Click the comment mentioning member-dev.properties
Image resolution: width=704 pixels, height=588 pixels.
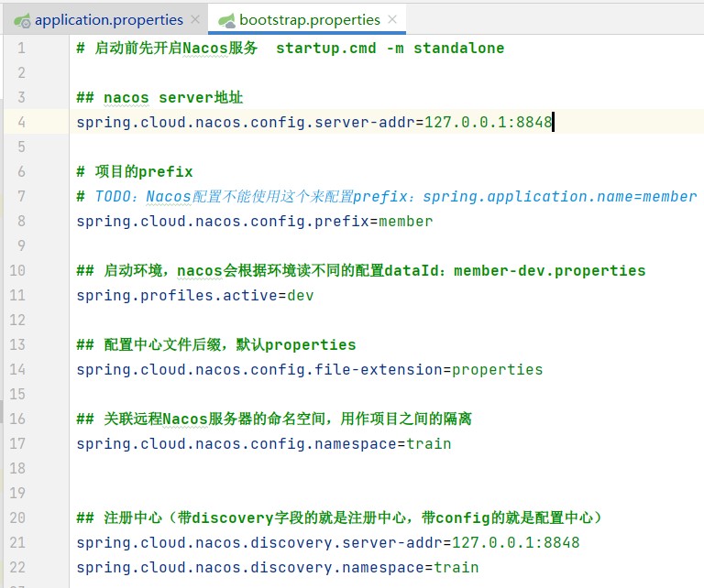click(361, 270)
